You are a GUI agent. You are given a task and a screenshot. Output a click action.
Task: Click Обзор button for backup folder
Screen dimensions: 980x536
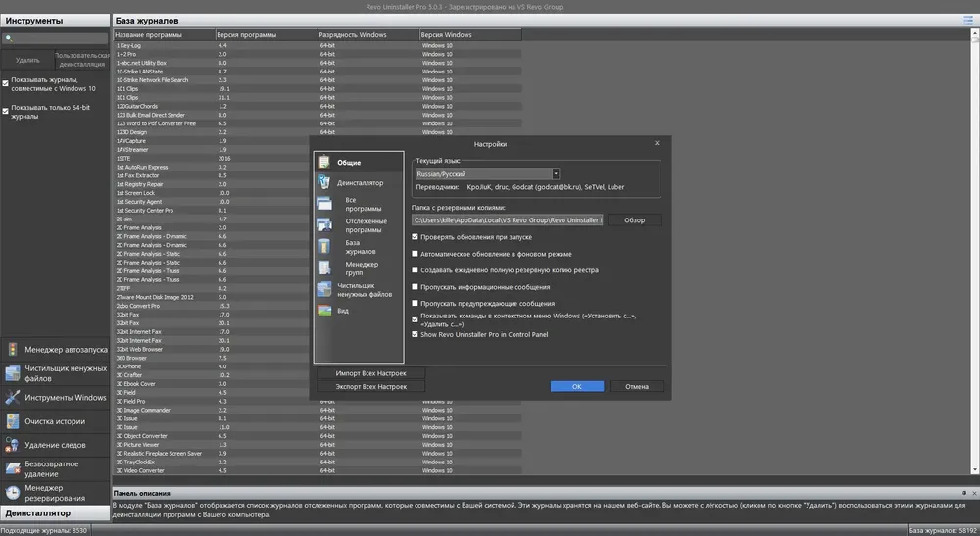[x=634, y=219]
